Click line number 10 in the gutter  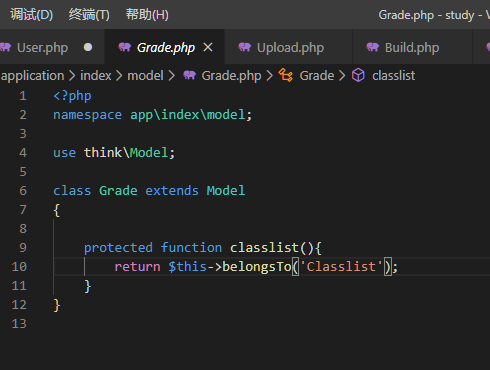19,266
